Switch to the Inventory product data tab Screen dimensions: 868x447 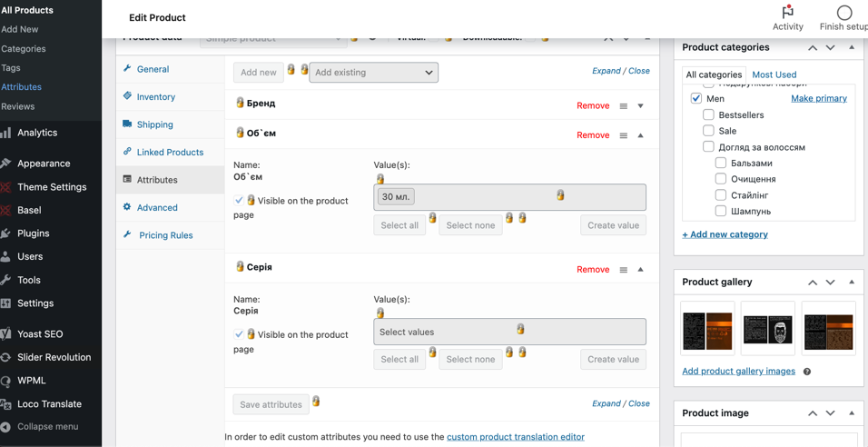(x=155, y=97)
